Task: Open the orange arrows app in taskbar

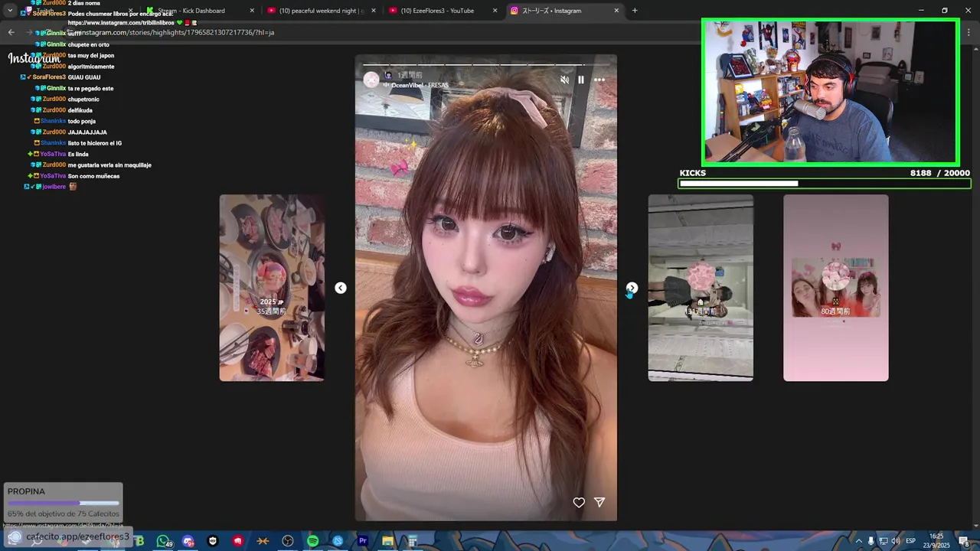Action: click(x=263, y=541)
